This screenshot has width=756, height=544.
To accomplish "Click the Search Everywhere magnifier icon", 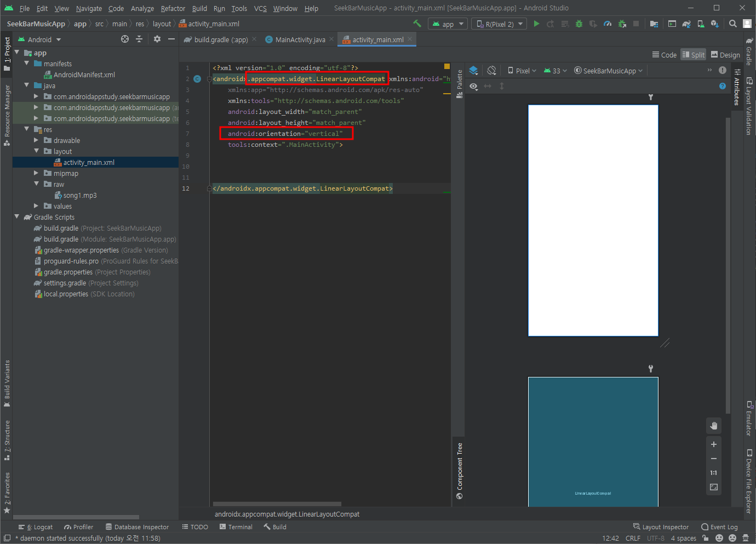I will (733, 24).
